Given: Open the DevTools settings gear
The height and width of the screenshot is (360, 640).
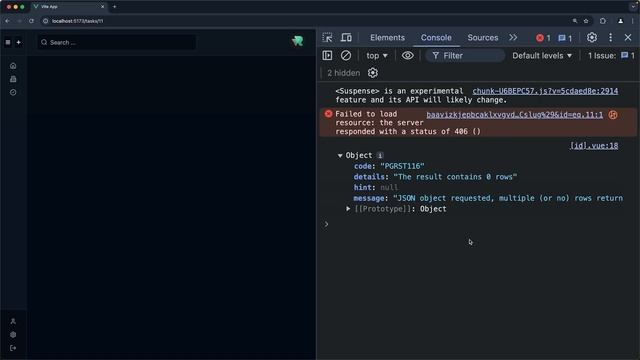Looking at the screenshot, I should (x=592, y=38).
